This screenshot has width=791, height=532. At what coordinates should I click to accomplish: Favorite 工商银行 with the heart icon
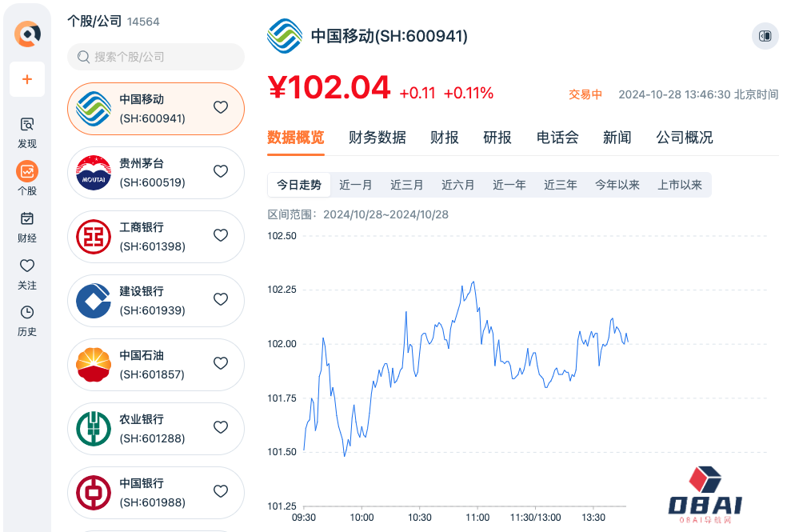(221, 235)
